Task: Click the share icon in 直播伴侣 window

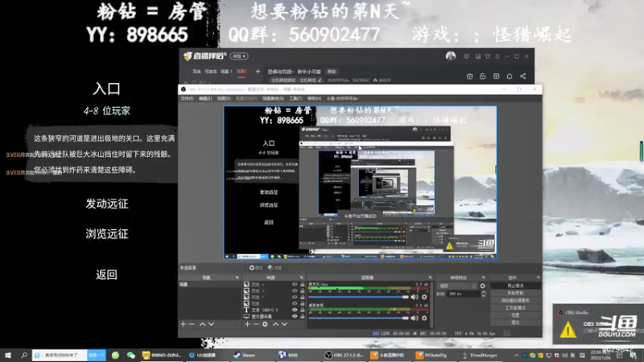Action: [522, 76]
